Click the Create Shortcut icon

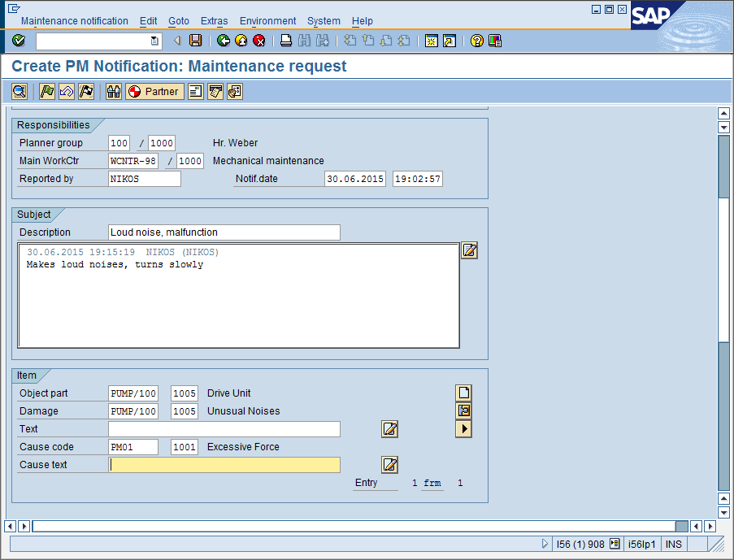click(450, 41)
